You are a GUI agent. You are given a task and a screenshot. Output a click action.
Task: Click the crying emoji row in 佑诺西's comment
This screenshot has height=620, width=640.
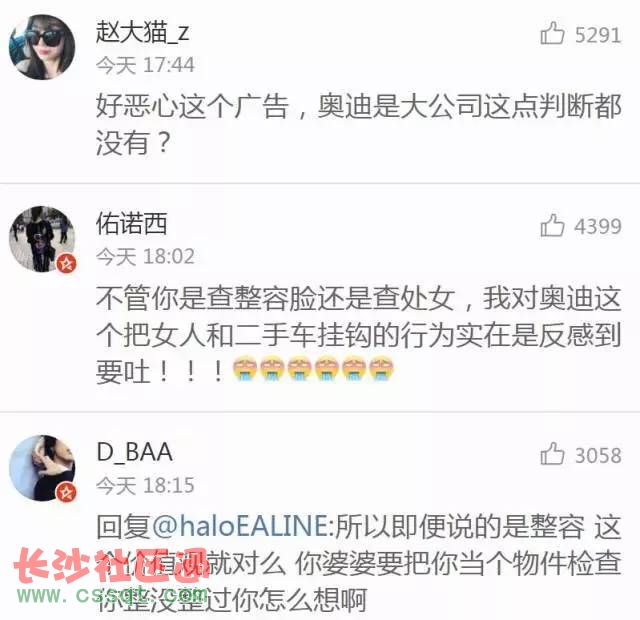coord(313,369)
